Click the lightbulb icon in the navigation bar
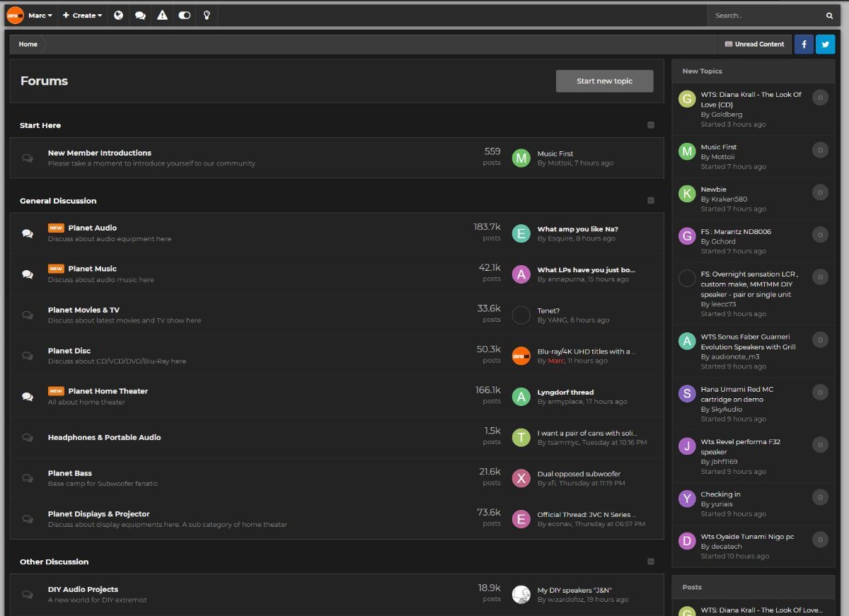The width and height of the screenshot is (849, 616). click(206, 15)
